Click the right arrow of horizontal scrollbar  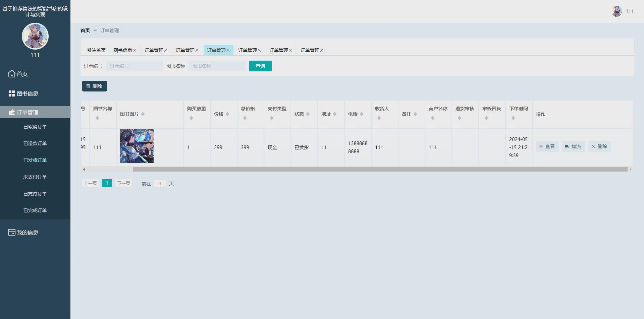pyautogui.click(x=630, y=170)
